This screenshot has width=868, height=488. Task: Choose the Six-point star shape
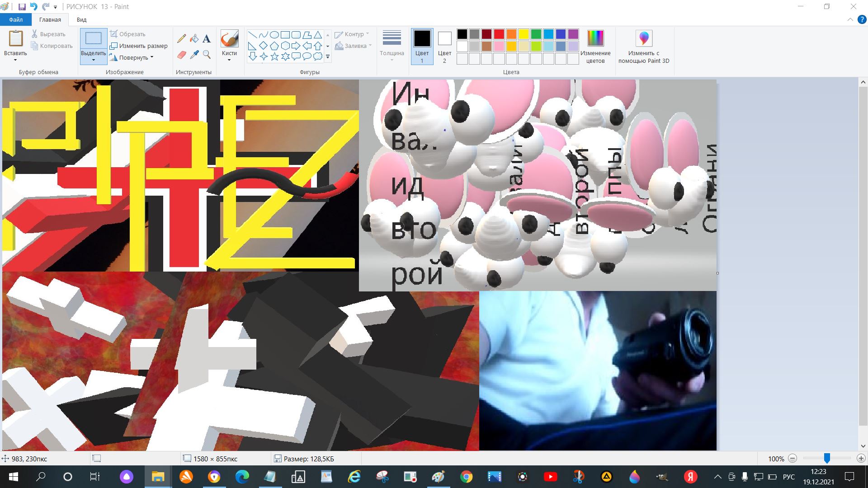285,56
